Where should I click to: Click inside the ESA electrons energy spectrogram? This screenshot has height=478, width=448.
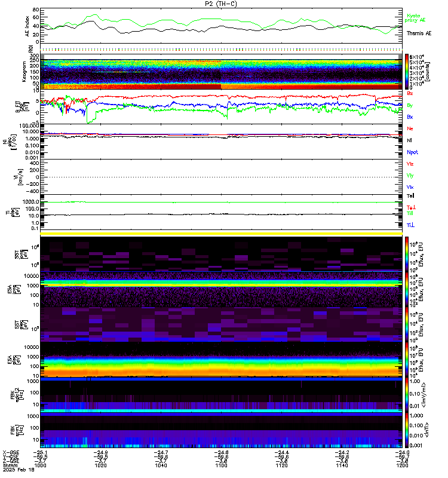point(221,360)
